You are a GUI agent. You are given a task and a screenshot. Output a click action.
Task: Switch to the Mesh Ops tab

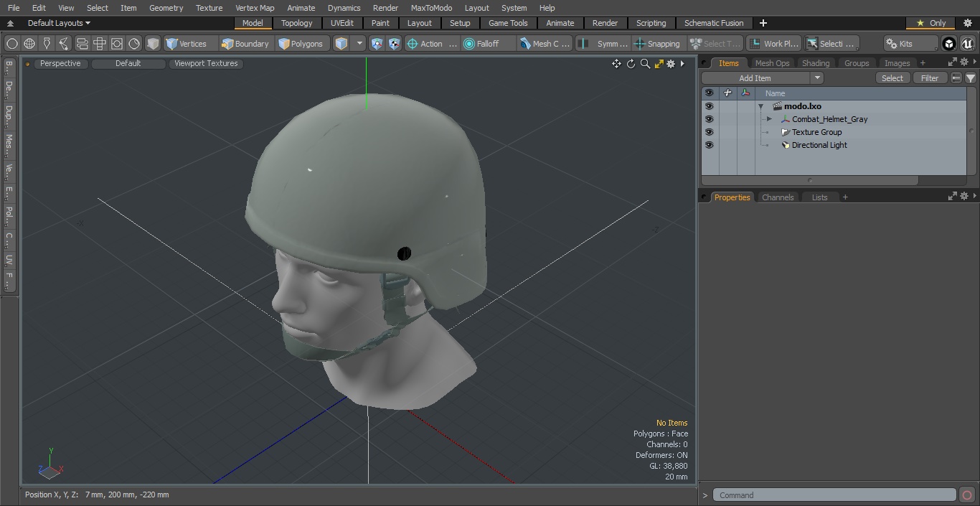click(772, 63)
